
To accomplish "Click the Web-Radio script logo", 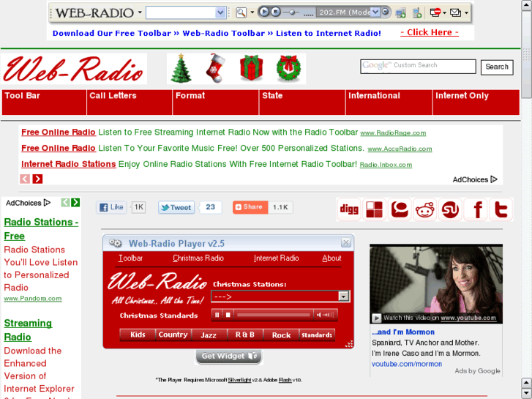I will point(73,69).
